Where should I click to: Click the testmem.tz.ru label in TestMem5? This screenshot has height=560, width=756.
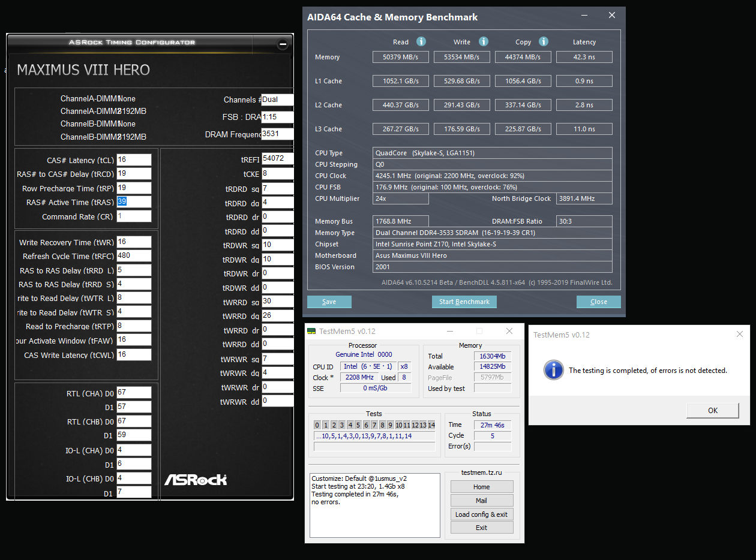pyautogui.click(x=481, y=472)
